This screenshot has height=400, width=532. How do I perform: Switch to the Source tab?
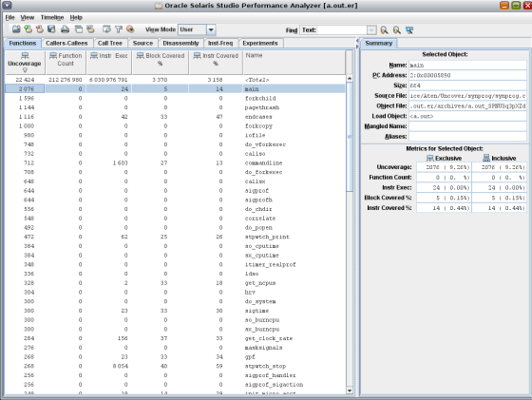coord(142,43)
